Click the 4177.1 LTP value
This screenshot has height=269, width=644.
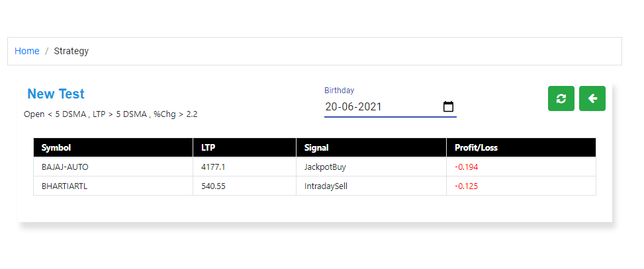(x=213, y=167)
